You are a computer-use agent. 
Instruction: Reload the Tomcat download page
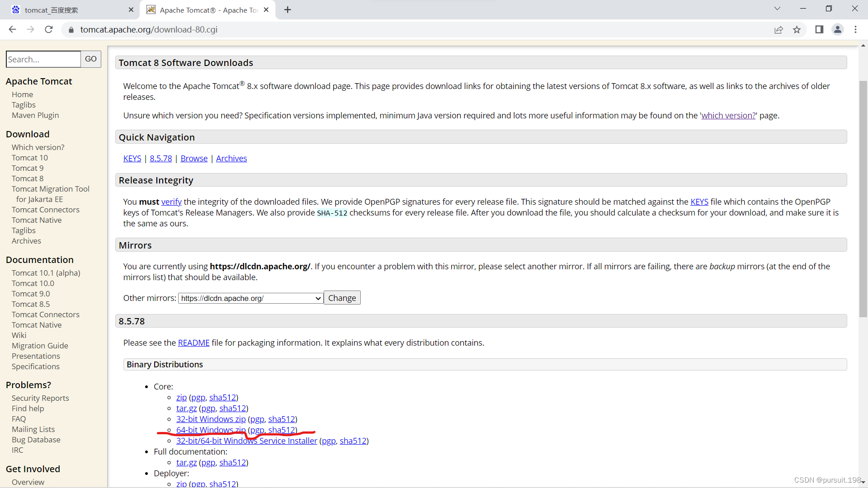(x=49, y=29)
